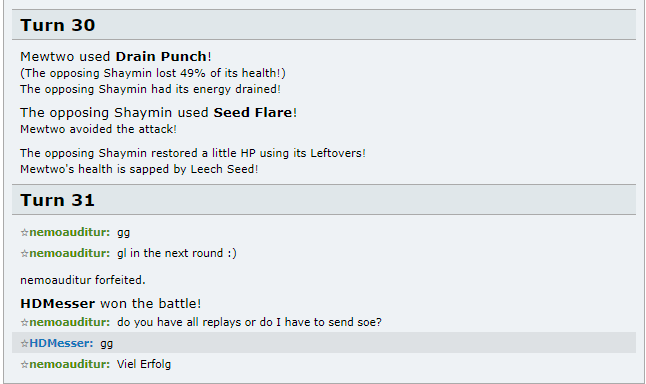Click the nemoauditur forfeited line

[x=83, y=280]
